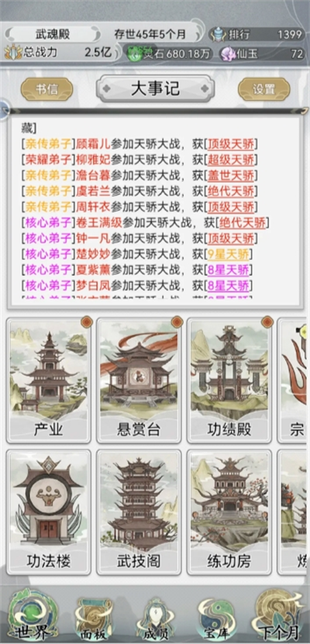Open the 悬赏台 bounty platform card
The height and width of the screenshot is (644, 310).
pos(139,380)
